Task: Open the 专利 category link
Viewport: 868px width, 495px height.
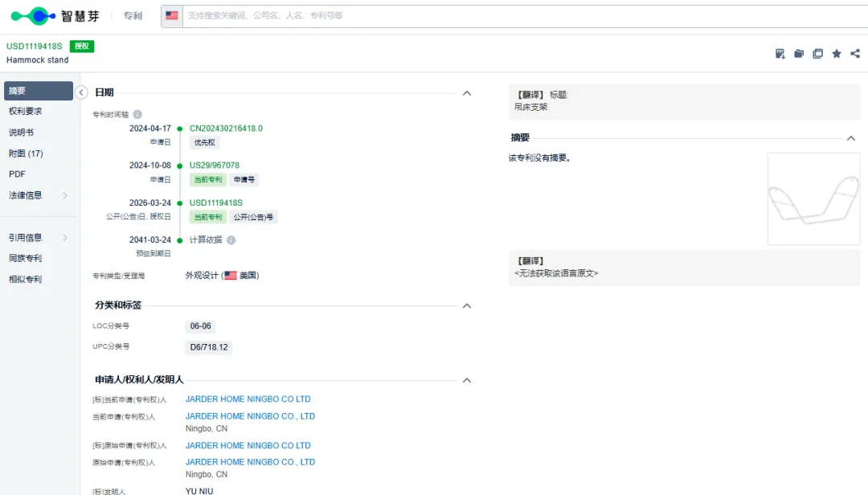Action: 133,16
